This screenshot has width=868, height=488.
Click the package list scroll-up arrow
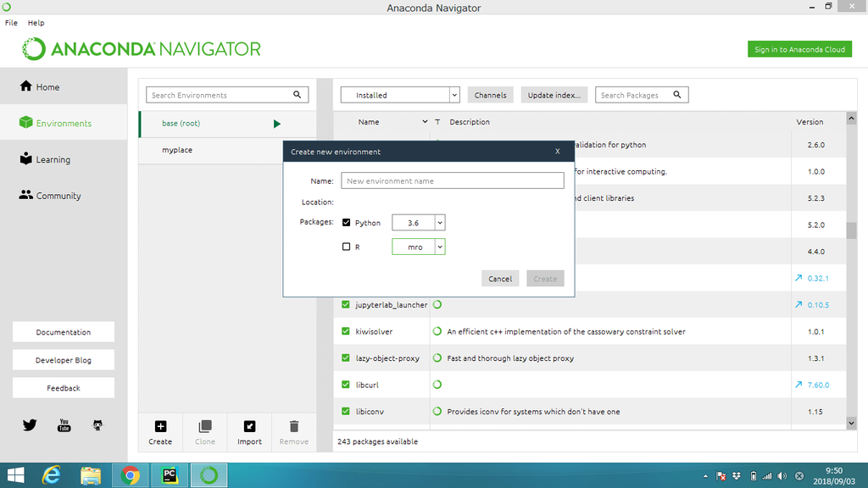pos(851,119)
